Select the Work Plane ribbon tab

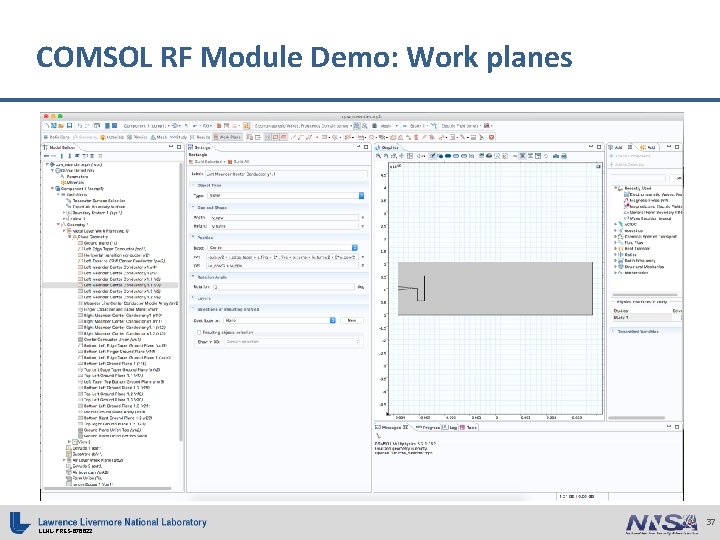pyautogui.click(x=227, y=137)
